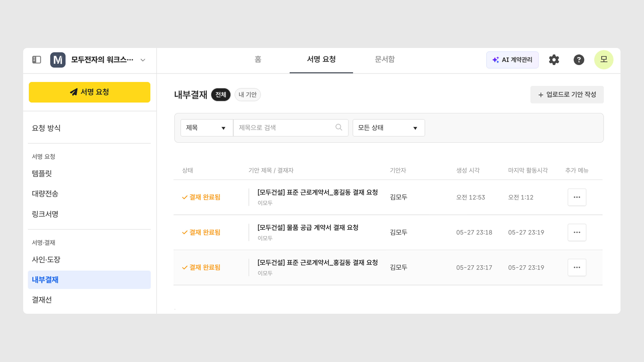Click 업로드로 기안 작성 button
This screenshot has height=362, width=644.
[x=567, y=95]
